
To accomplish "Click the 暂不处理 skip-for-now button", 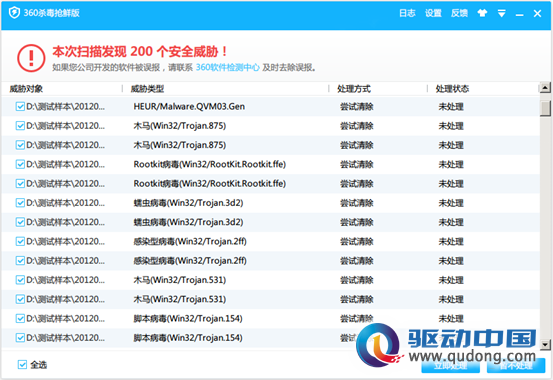I will click(x=516, y=366).
